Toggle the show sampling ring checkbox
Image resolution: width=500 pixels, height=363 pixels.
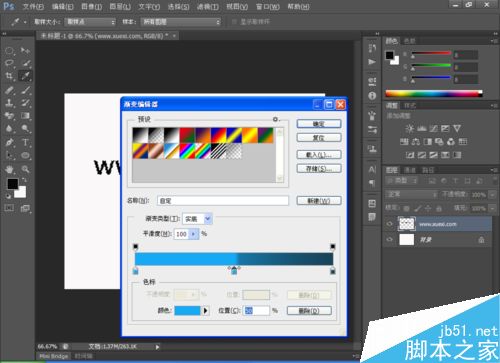point(234,22)
